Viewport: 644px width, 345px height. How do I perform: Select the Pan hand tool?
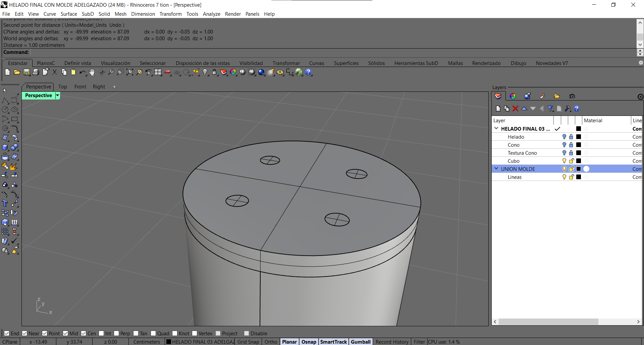pos(92,72)
